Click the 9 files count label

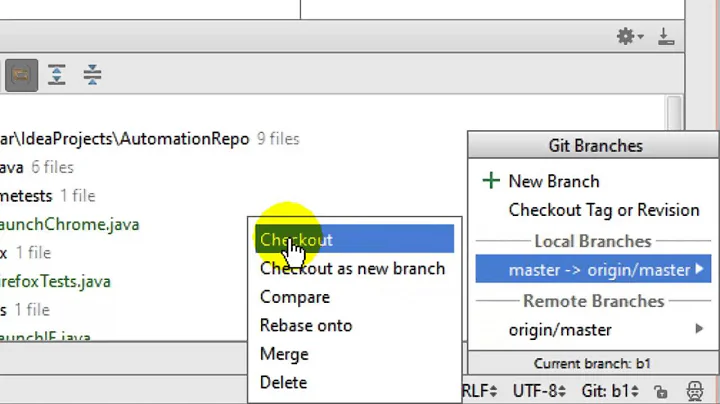pos(278,139)
